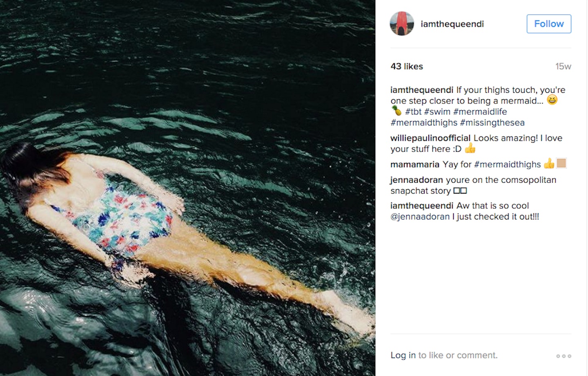Open the #mermaidthighs hashtag in the caption

424,123
